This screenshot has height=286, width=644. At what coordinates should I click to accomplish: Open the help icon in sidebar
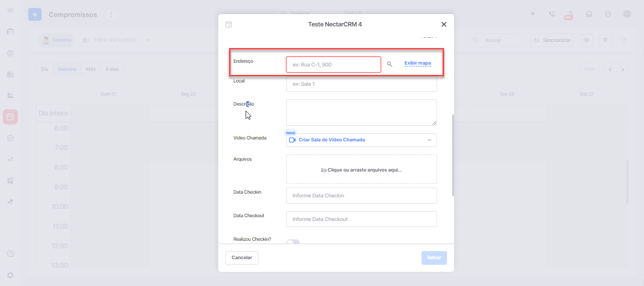(10, 253)
